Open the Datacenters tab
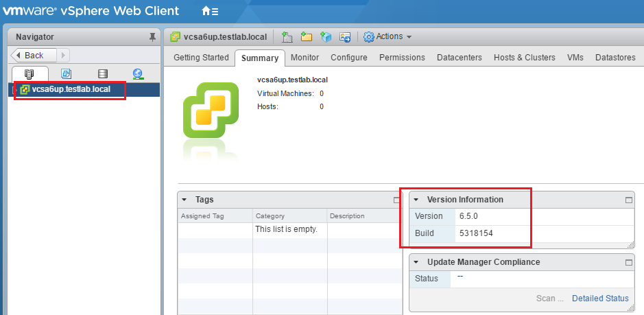 pos(460,58)
